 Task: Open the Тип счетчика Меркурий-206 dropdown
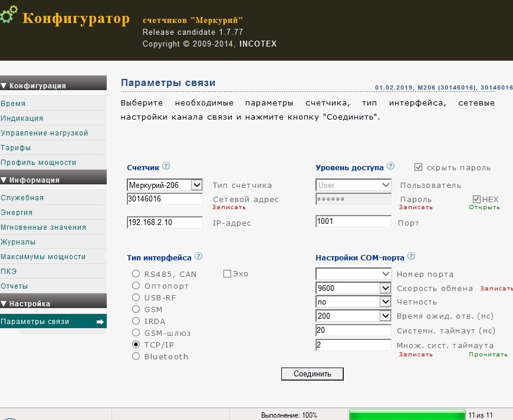(197, 185)
